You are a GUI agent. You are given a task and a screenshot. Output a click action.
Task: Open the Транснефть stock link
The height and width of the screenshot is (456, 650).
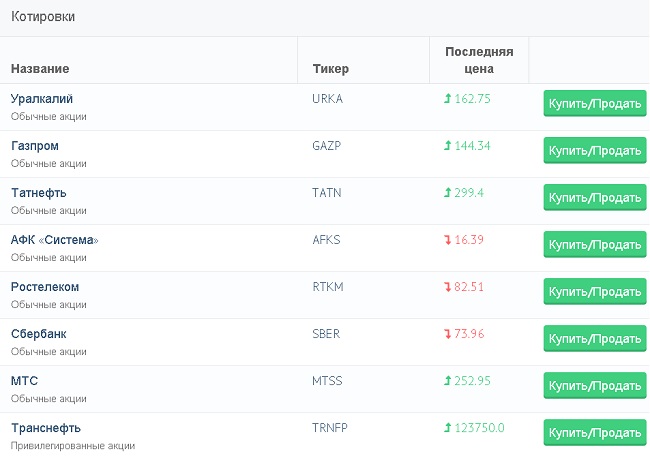point(46,428)
